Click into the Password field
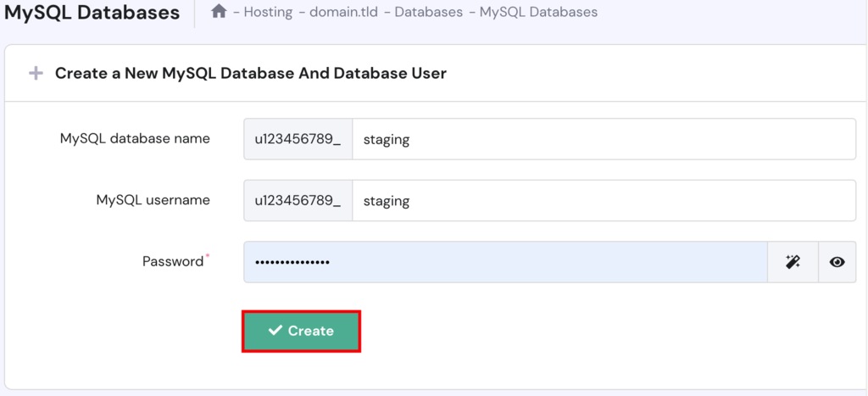 (505, 262)
